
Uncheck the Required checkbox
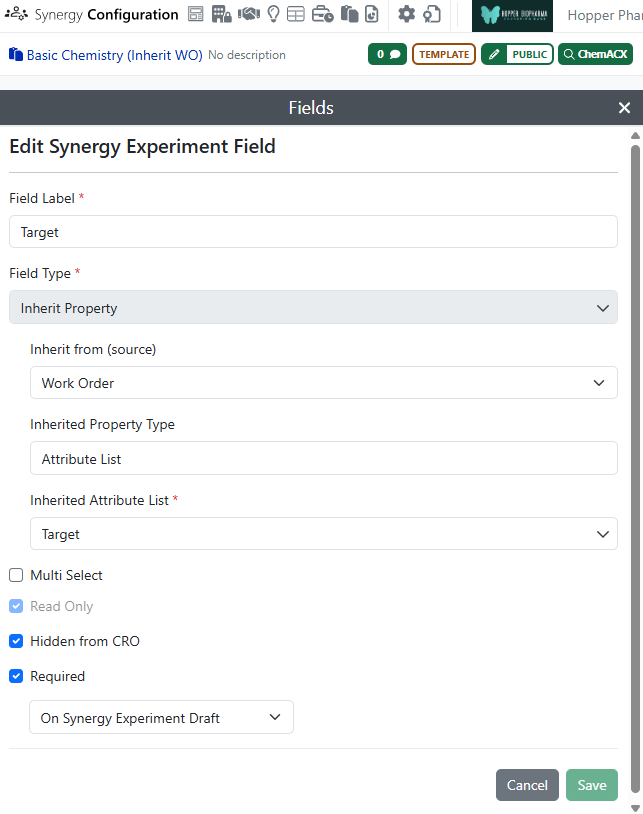coord(16,676)
